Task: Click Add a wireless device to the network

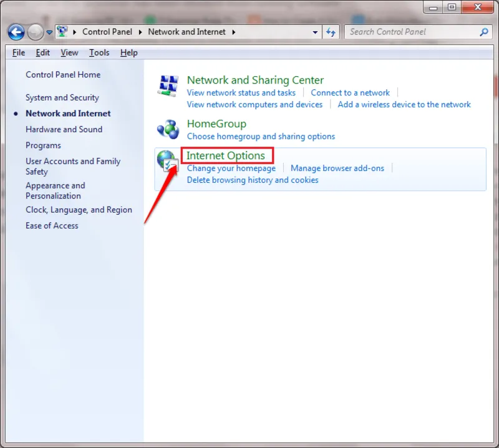Action: (404, 104)
